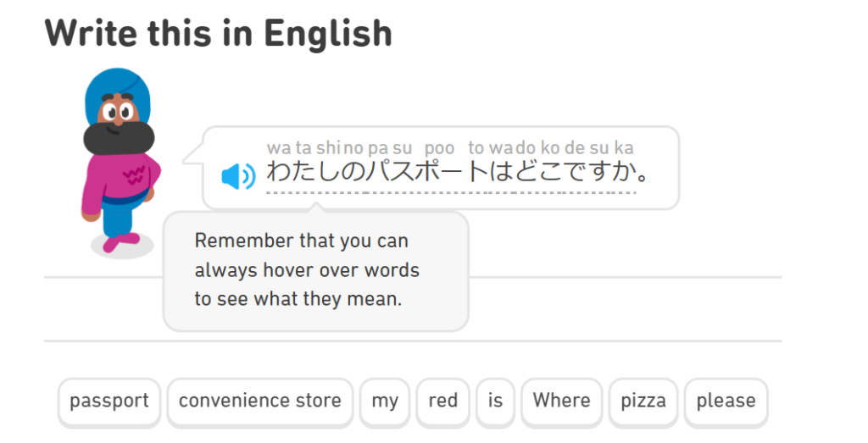Click the empty answer line area
The width and height of the screenshot is (868, 443).
pos(625,309)
